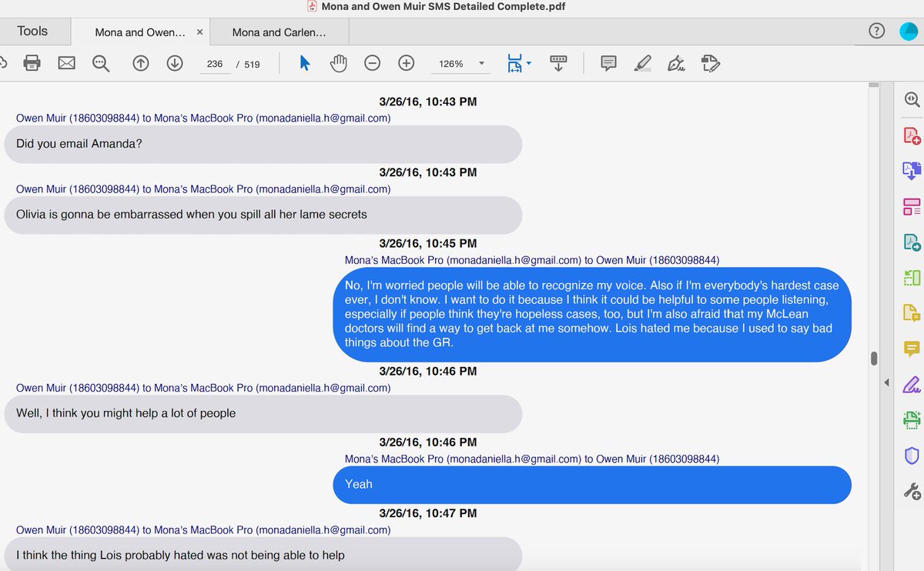Open Export PDF tool in sidebar

912,171
